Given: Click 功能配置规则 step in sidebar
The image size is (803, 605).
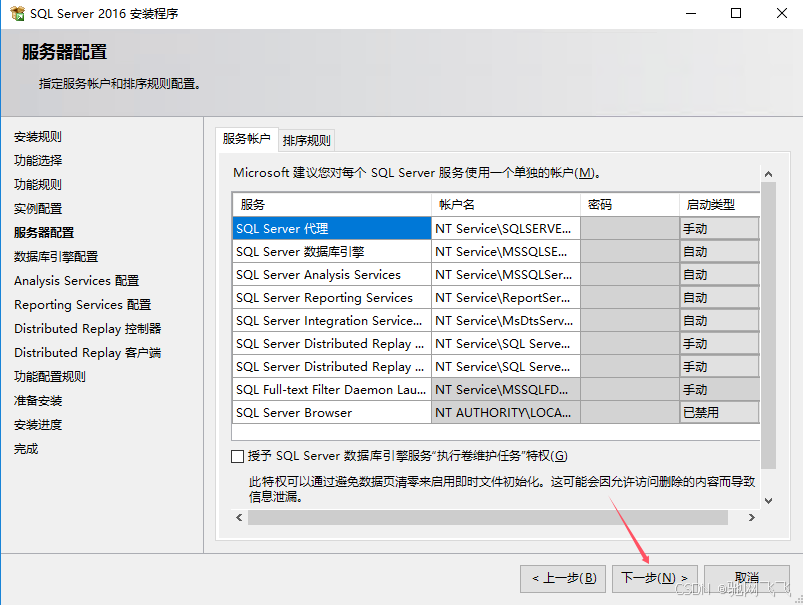Looking at the screenshot, I should tap(50, 377).
